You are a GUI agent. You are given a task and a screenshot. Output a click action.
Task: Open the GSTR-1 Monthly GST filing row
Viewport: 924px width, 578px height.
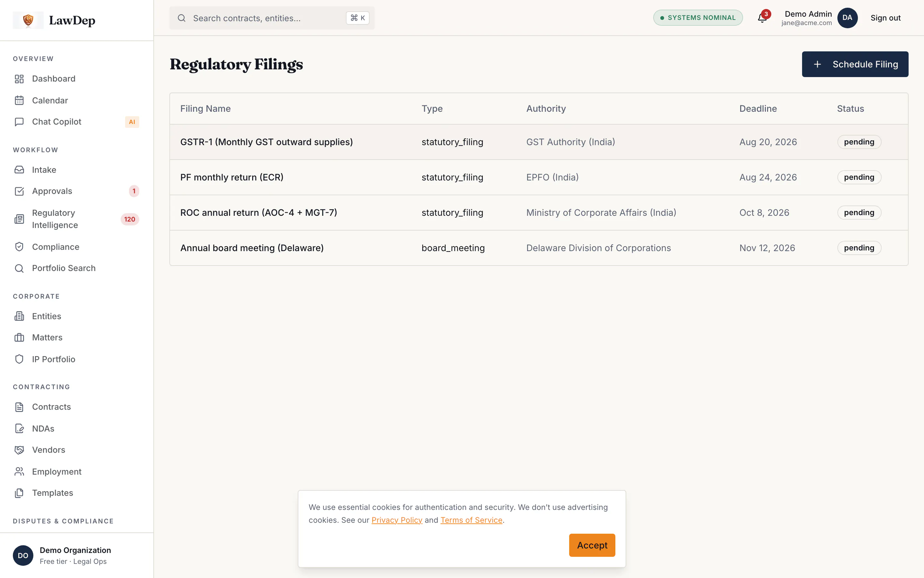(539, 142)
